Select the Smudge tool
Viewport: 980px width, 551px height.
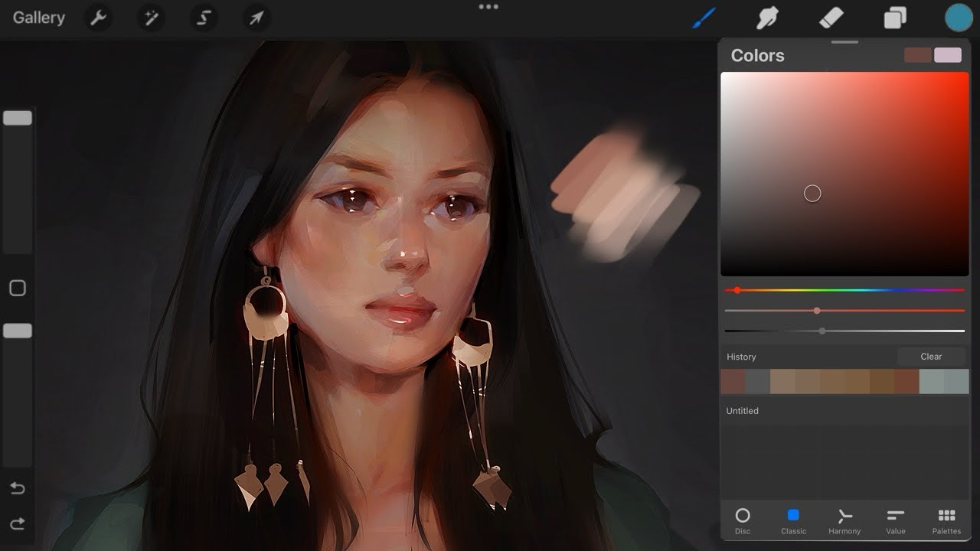pyautogui.click(x=767, y=18)
